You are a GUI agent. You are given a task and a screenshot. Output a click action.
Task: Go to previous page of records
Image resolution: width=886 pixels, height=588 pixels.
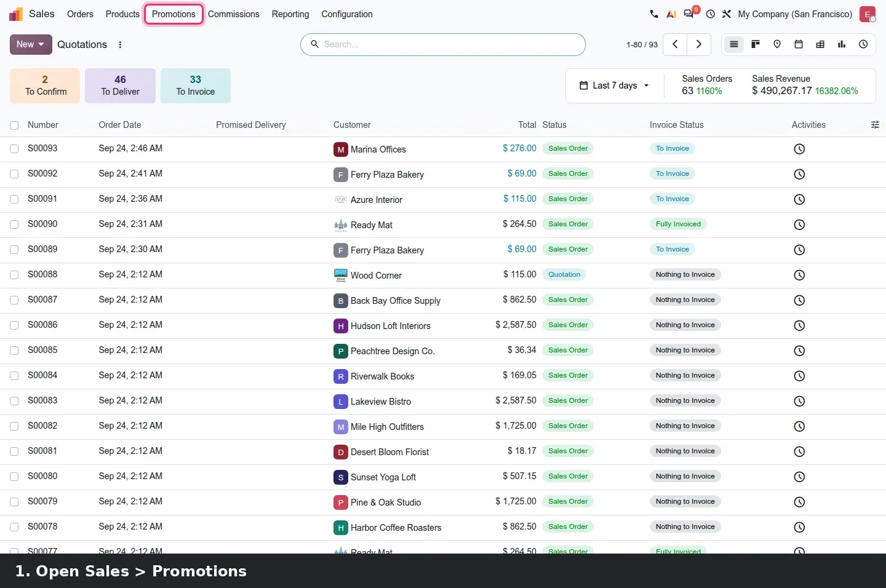coord(675,44)
